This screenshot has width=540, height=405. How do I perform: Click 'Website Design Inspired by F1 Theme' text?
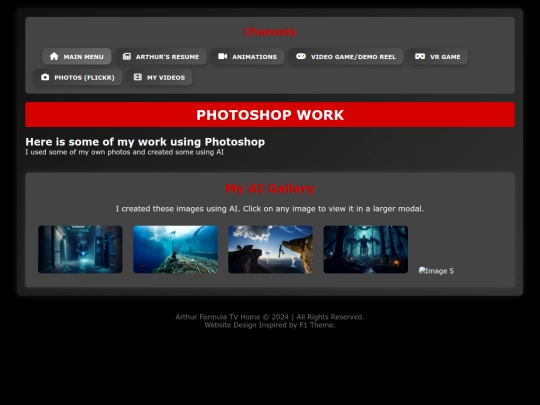pyautogui.click(x=270, y=325)
